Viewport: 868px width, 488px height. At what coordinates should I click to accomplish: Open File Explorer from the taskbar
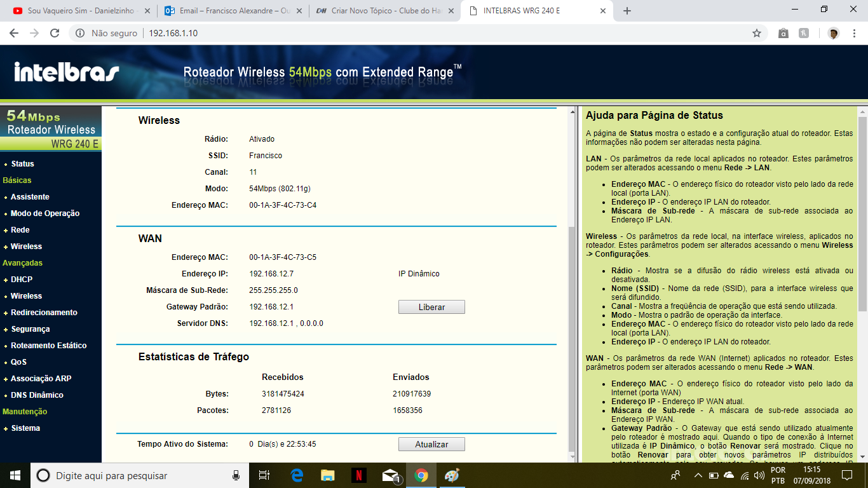coord(327,475)
